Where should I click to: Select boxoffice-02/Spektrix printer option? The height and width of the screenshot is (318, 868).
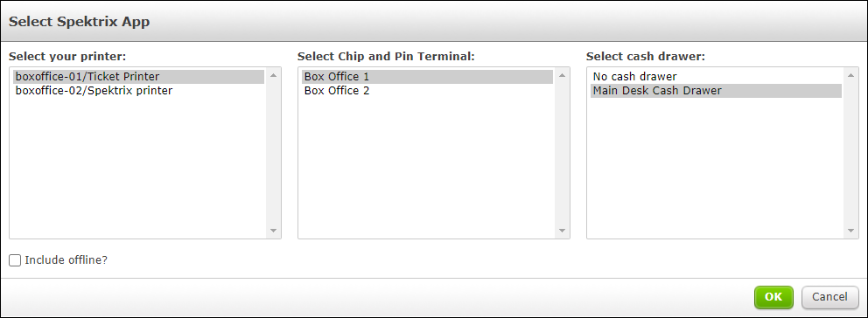point(138,90)
